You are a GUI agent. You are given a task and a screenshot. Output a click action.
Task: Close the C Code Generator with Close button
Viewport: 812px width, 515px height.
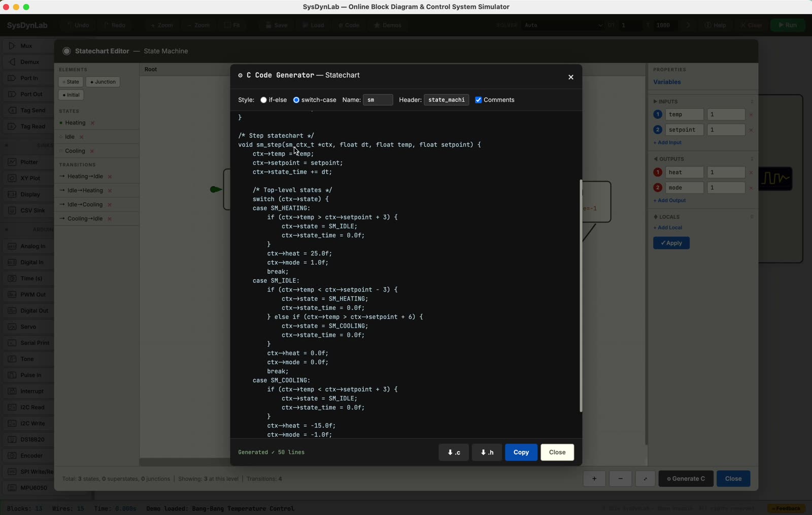coord(557,453)
